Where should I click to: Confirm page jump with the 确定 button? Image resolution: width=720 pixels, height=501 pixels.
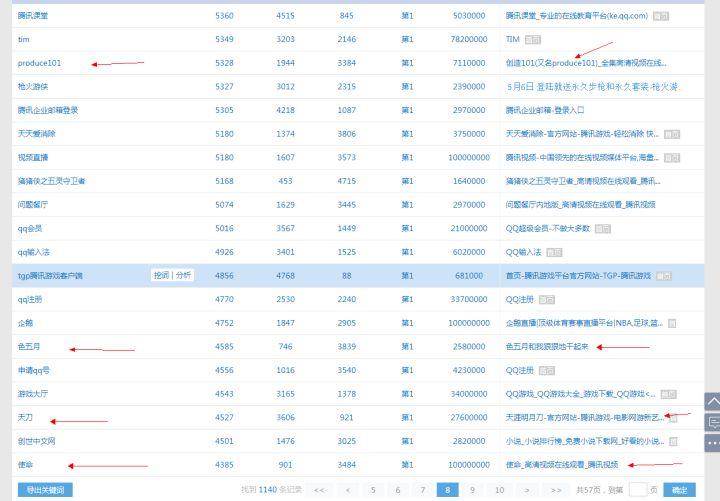click(x=680, y=490)
